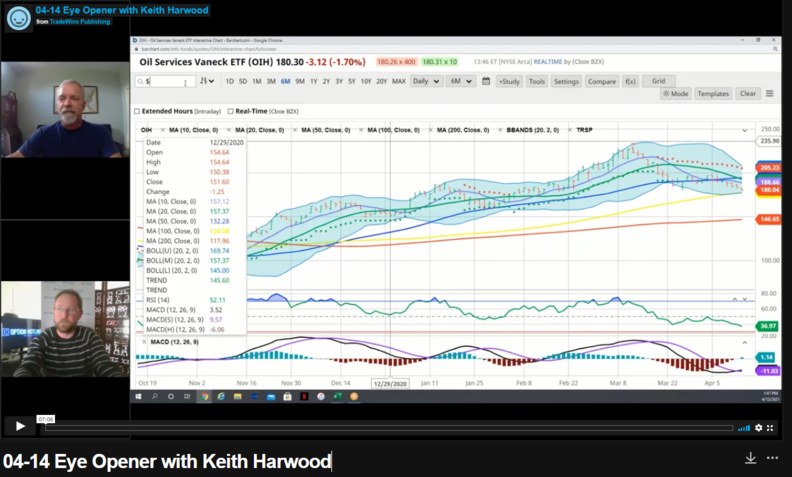Select the 20Y time range
Screen dimensions: 792x477
click(x=381, y=81)
